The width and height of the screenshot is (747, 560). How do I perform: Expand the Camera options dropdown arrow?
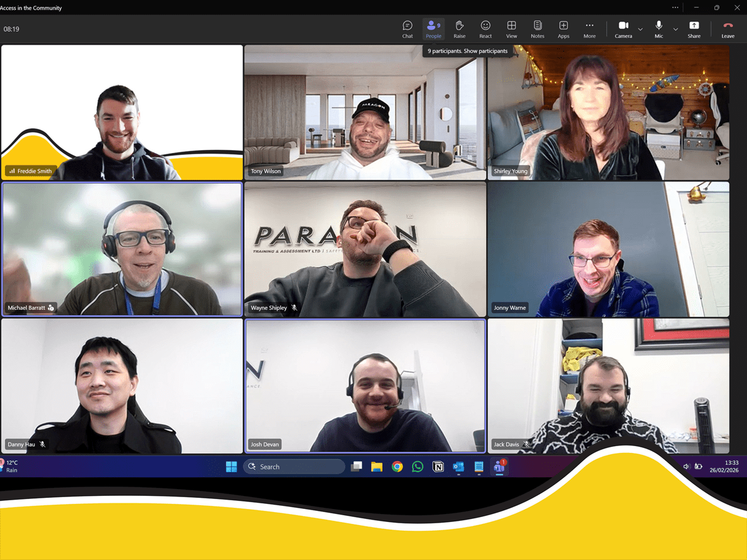pyautogui.click(x=640, y=29)
